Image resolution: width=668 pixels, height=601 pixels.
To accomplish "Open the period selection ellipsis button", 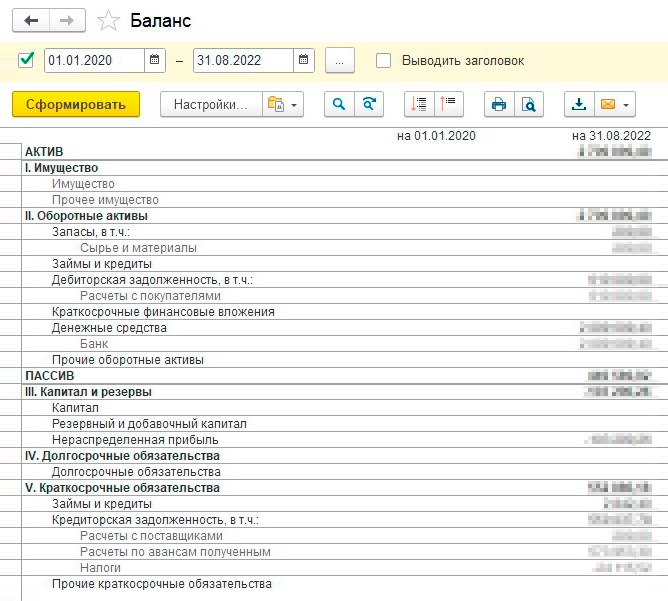I will tap(340, 60).
